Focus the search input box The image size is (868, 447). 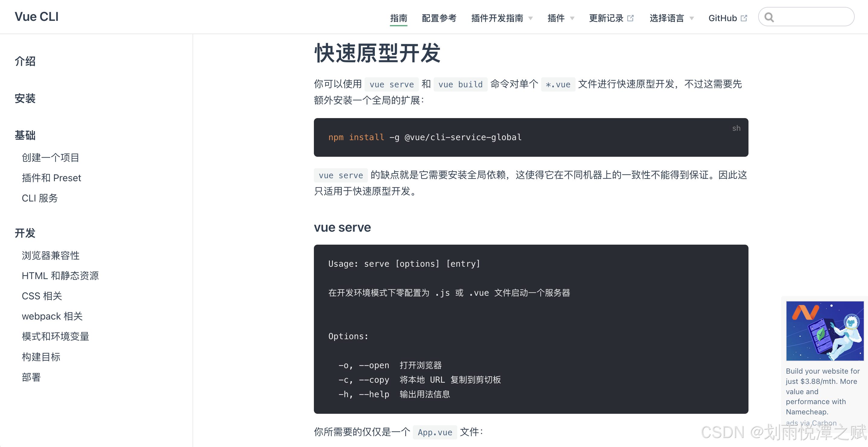(812, 17)
